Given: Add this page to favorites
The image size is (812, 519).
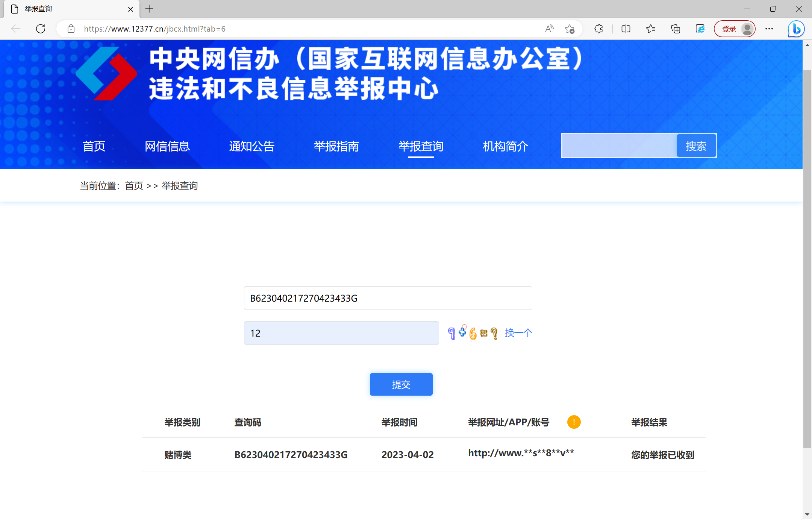Looking at the screenshot, I should [x=570, y=29].
